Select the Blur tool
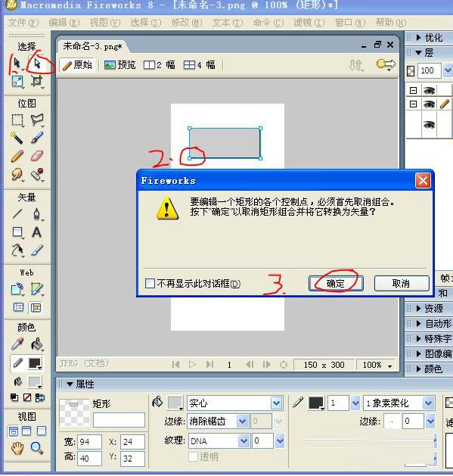 pos(17,174)
